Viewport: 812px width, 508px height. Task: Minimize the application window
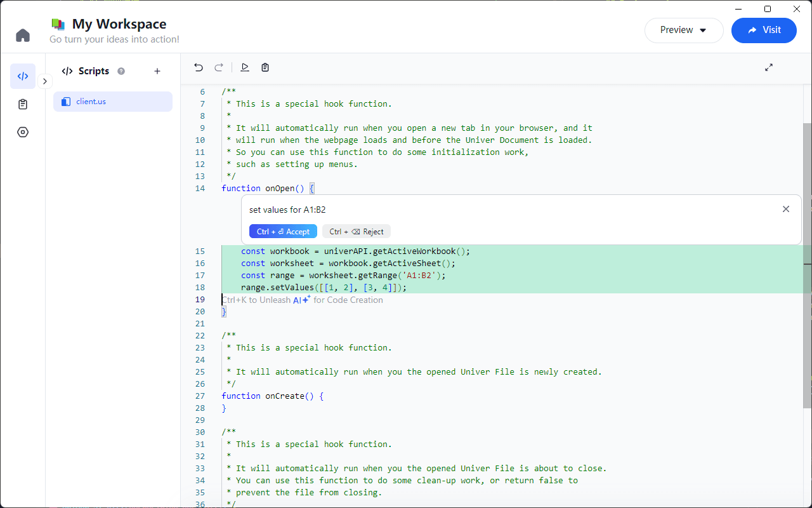coord(738,9)
